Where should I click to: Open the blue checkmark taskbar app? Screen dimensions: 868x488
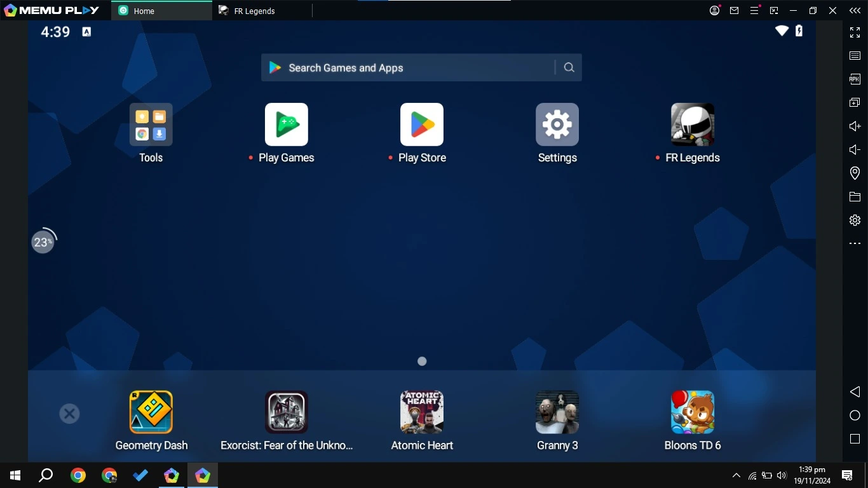tap(140, 475)
